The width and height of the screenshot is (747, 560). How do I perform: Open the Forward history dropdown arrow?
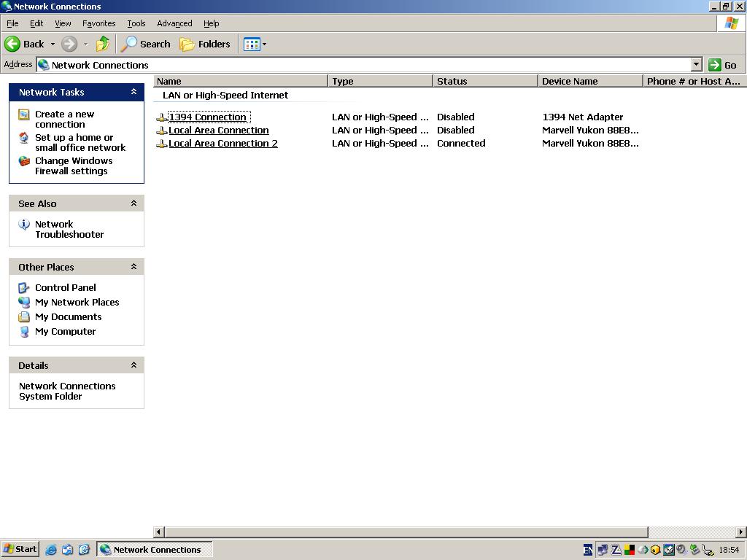click(86, 44)
